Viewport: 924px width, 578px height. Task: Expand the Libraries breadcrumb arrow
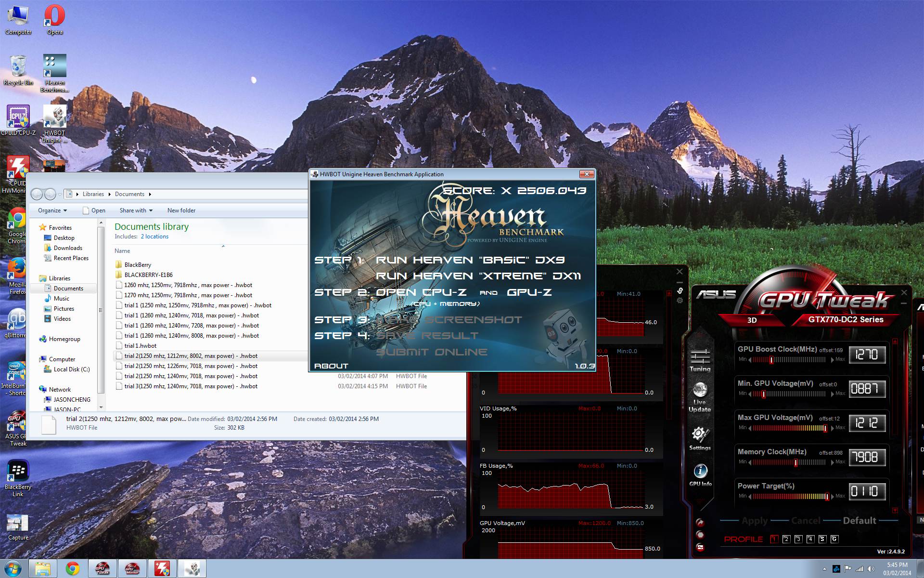coord(109,194)
